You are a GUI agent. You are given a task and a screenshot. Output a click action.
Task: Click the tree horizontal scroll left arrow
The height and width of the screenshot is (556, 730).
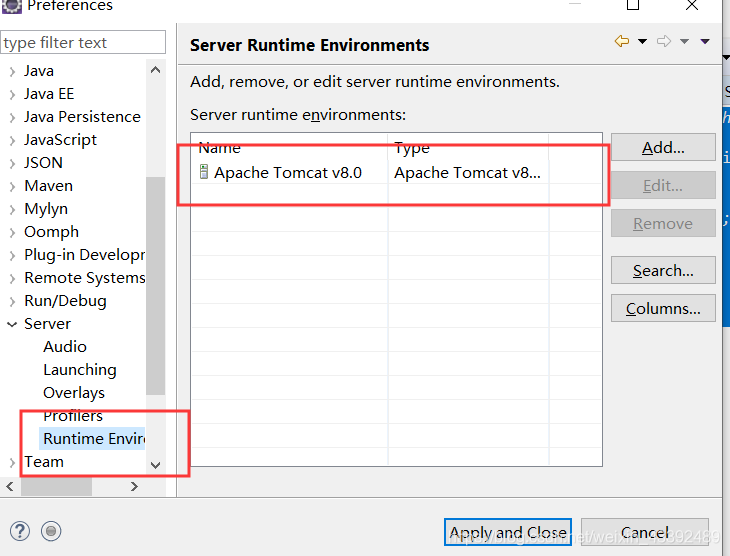click(10, 487)
